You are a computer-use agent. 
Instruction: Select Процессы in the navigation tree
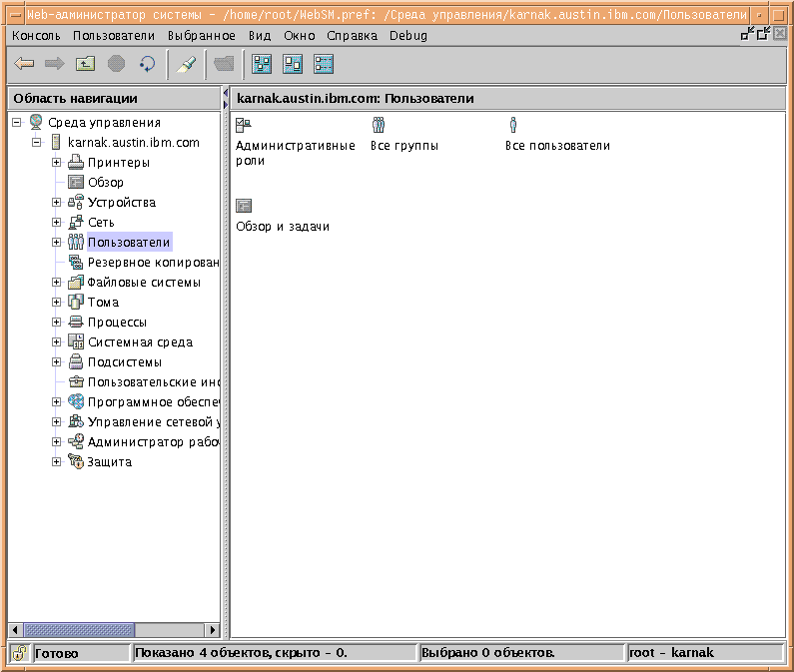click(117, 323)
